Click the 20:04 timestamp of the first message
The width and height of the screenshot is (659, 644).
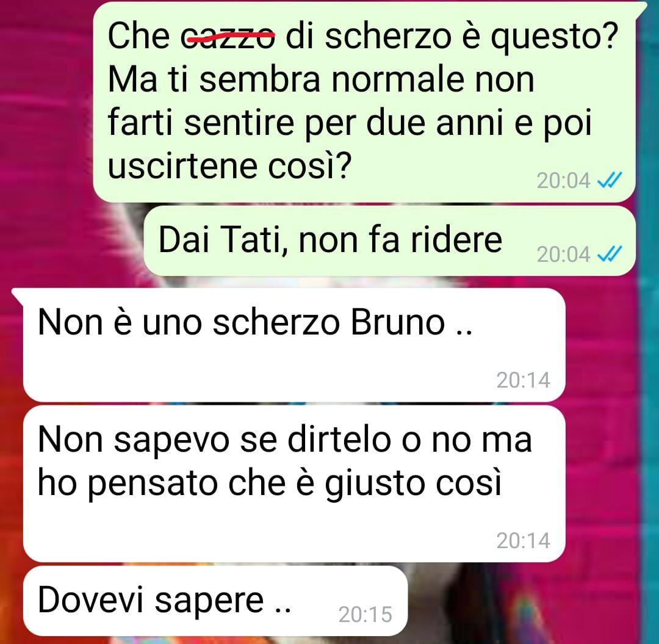point(563,181)
